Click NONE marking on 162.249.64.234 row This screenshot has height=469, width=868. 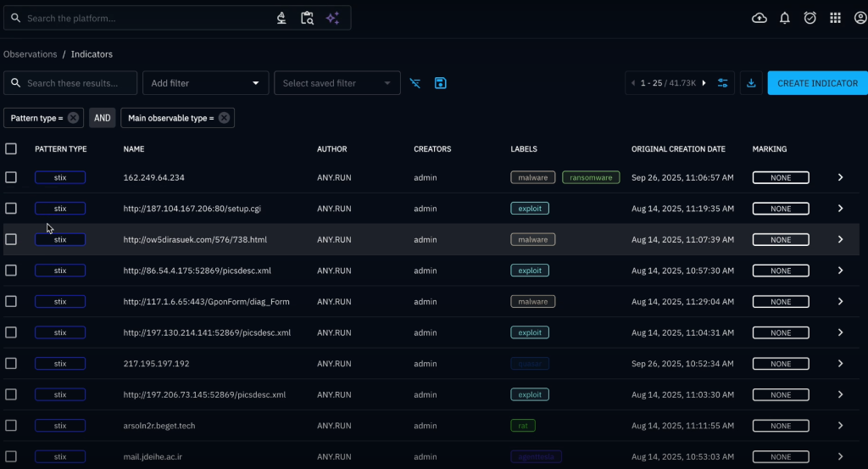[781, 178]
